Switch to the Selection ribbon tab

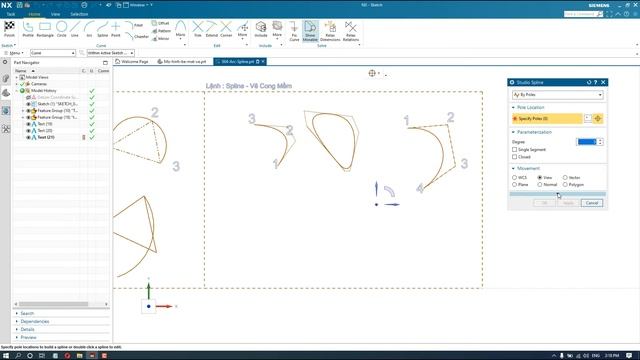click(79, 14)
